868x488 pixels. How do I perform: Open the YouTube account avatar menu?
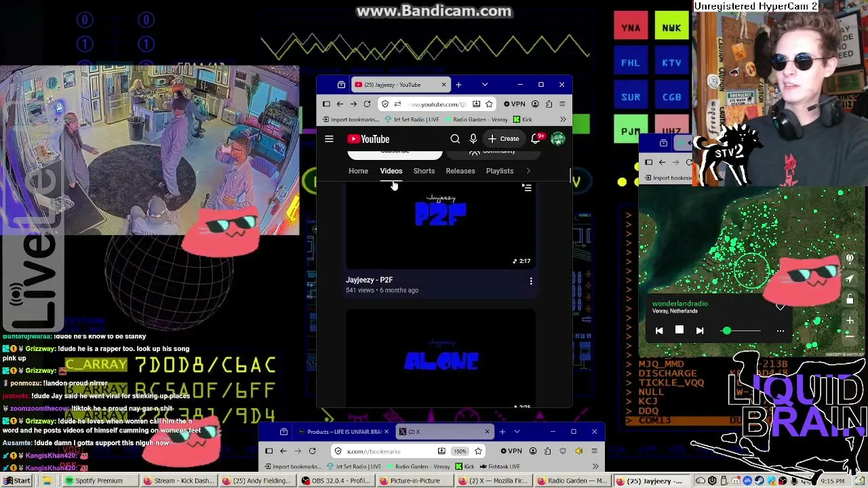point(557,139)
